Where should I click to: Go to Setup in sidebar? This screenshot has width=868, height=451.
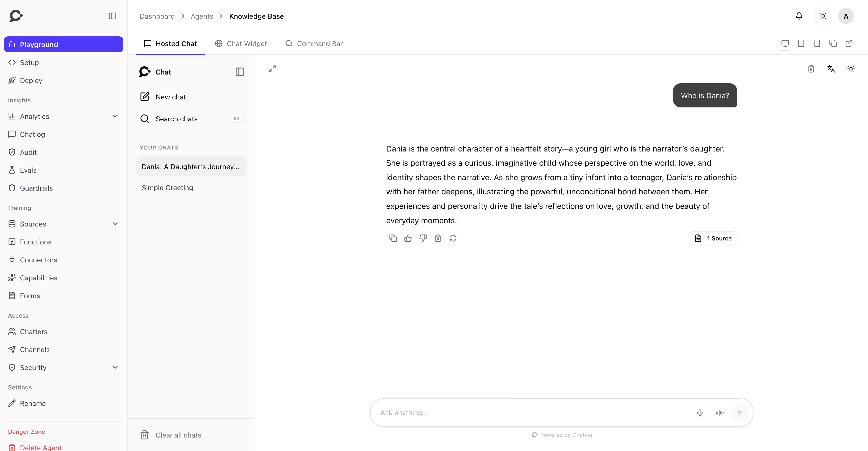tap(63, 62)
